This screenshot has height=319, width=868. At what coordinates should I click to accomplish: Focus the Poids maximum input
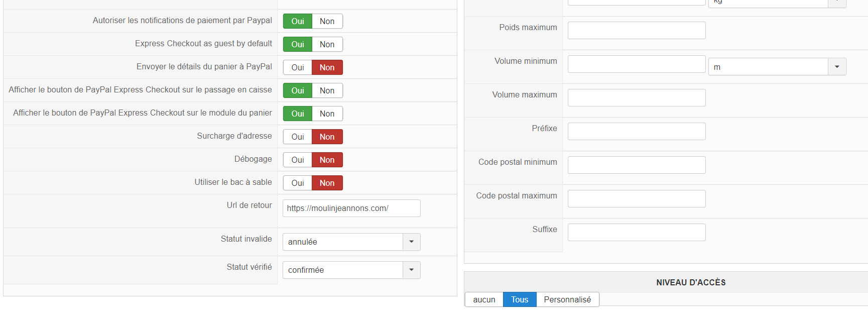[637, 30]
